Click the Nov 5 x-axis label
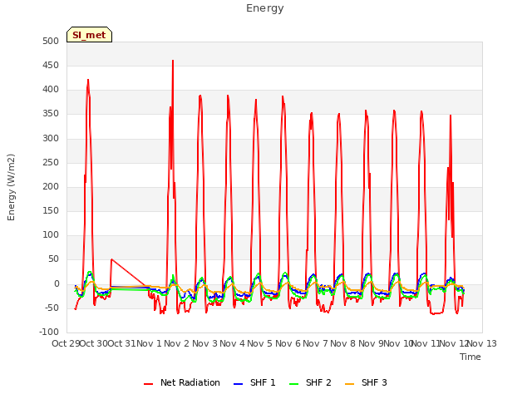This screenshot has width=532, height=399. point(259,343)
